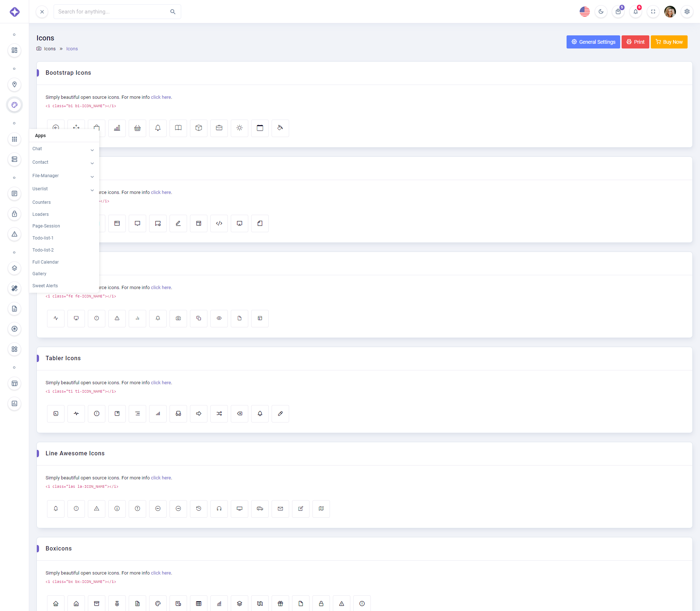Viewport: 700px width, 611px height.
Task: Click the Line Awesome headphones icon tile
Action: 219,509
